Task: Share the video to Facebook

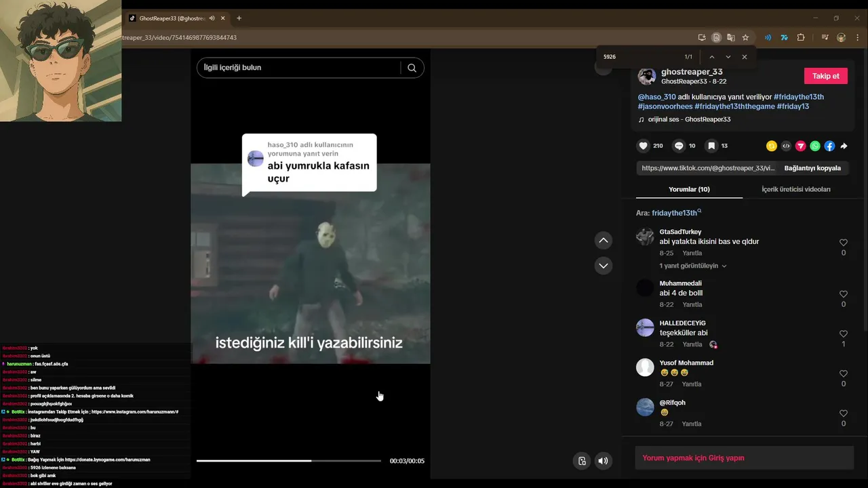Action: [x=829, y=146]
